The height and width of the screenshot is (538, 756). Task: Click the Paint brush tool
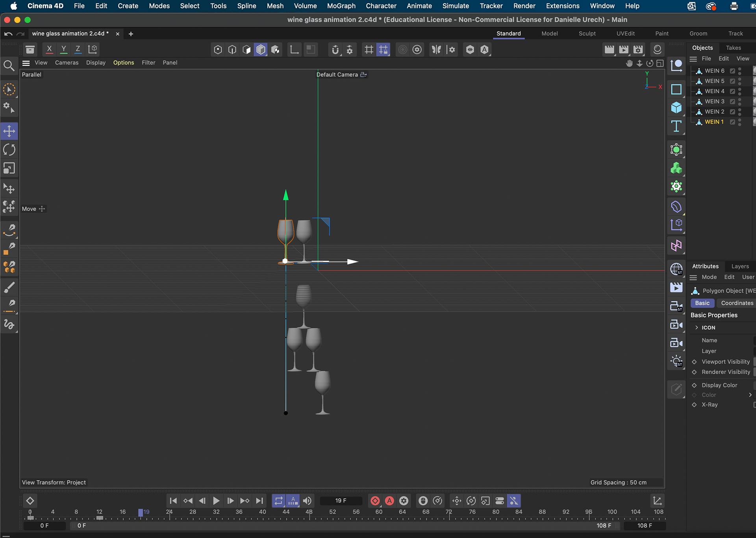[9, 288]
